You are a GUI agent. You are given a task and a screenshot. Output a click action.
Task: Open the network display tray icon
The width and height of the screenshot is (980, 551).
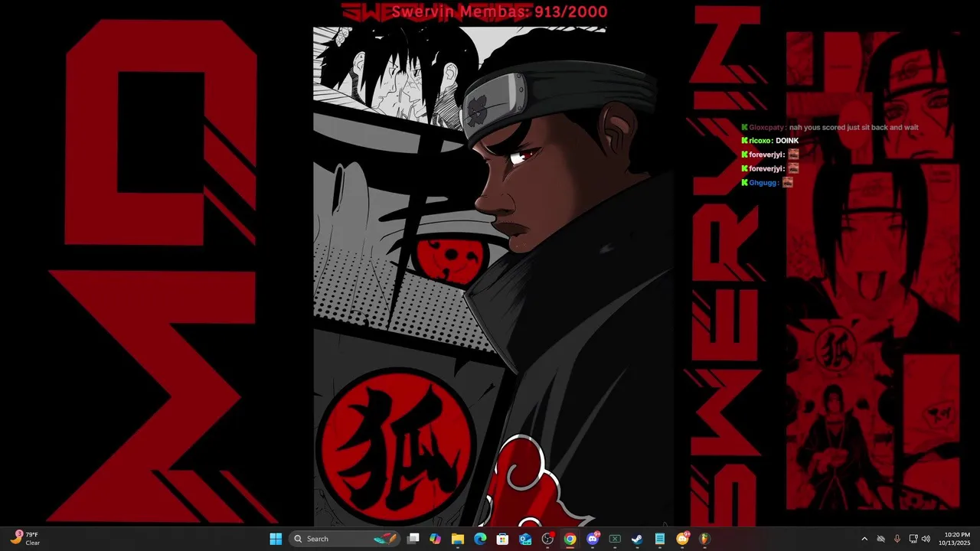(x=913, y=539)
